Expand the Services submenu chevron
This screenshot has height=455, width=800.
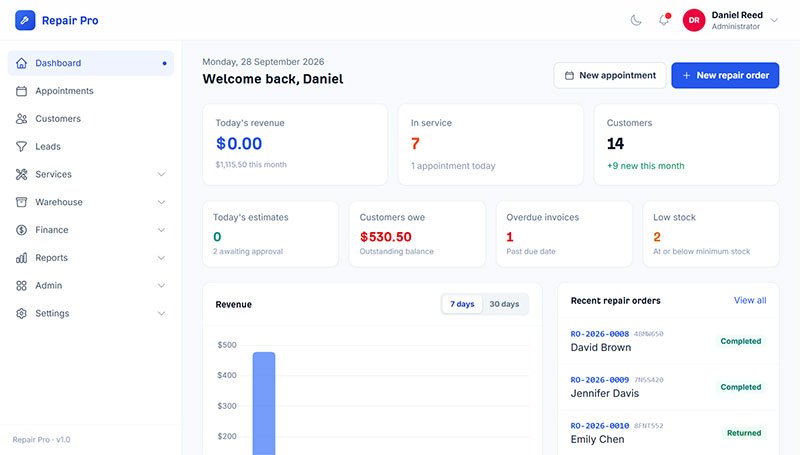(161, 174)
